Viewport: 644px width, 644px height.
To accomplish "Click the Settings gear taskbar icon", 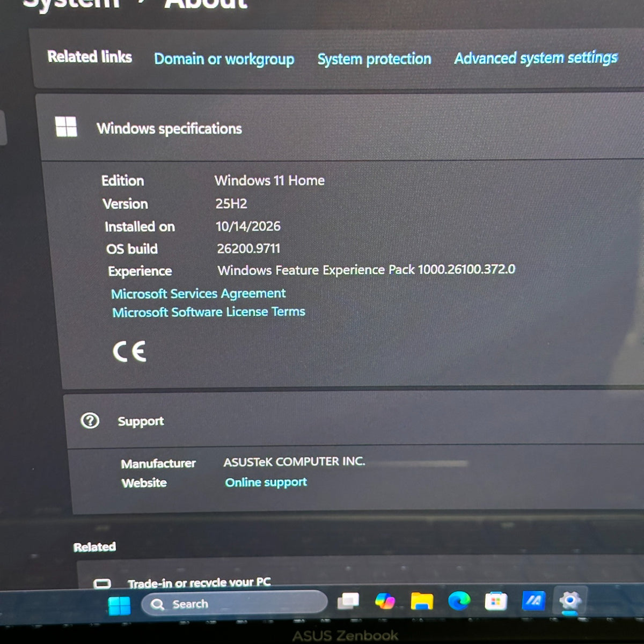I will [569, 600].
